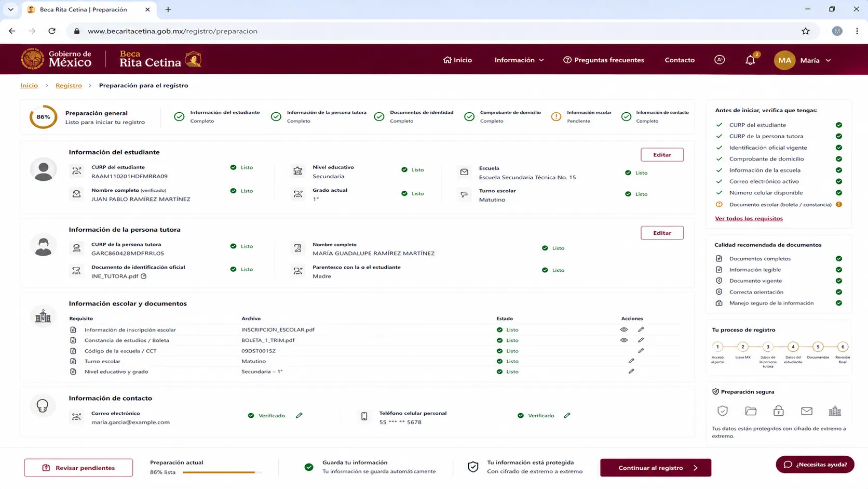Bookmark this page with the star icon
This screenshot has width=868, height=489.
[806, 31]
